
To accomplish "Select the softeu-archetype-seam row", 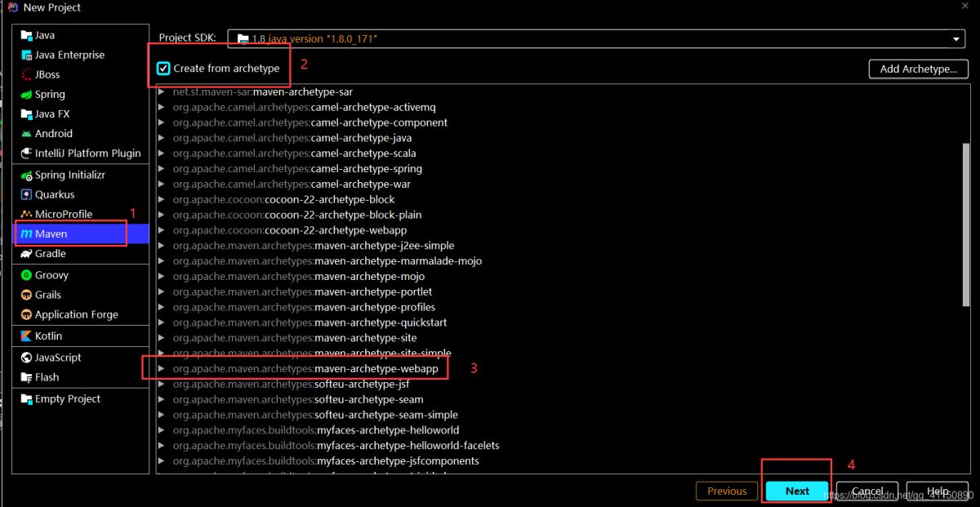I will [x=560, y=400].
